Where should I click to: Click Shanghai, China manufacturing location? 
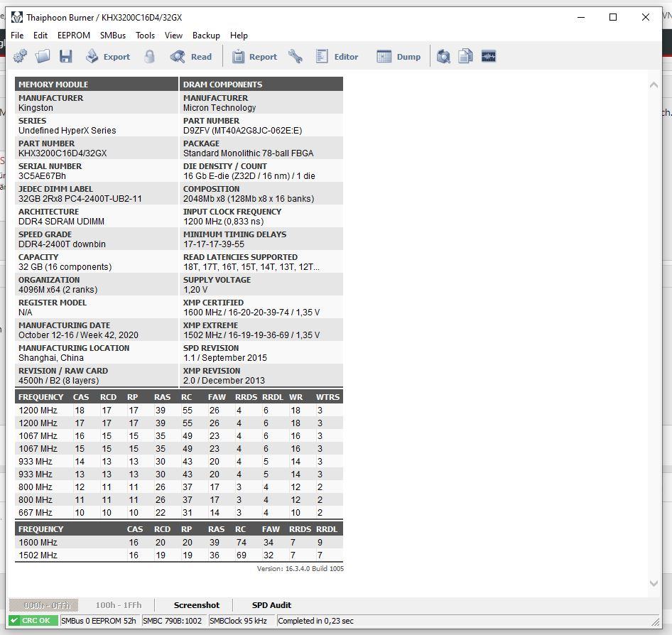click(x=51, y=358)
